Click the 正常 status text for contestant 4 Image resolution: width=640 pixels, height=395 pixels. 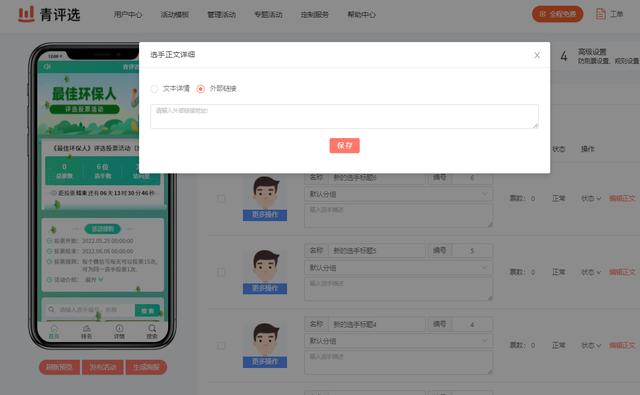point(558,345)
